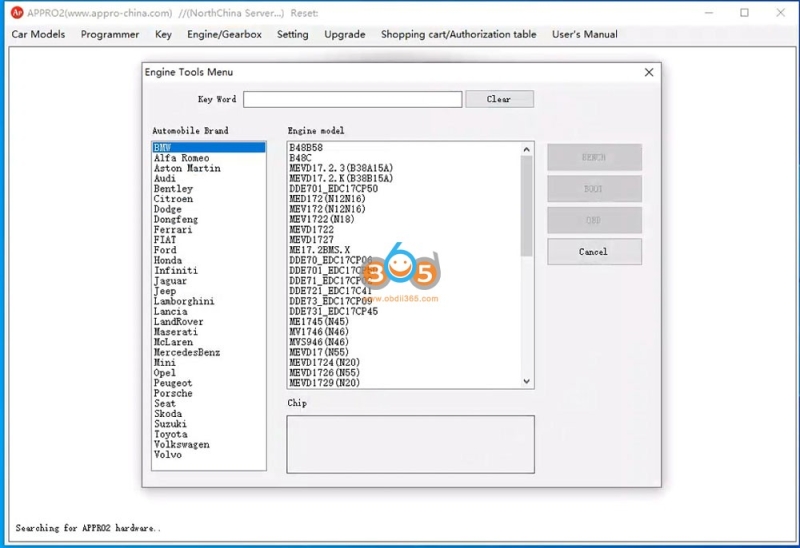Open the Upgrade menu
The image size is (800, 548).
tap(345, 34)
